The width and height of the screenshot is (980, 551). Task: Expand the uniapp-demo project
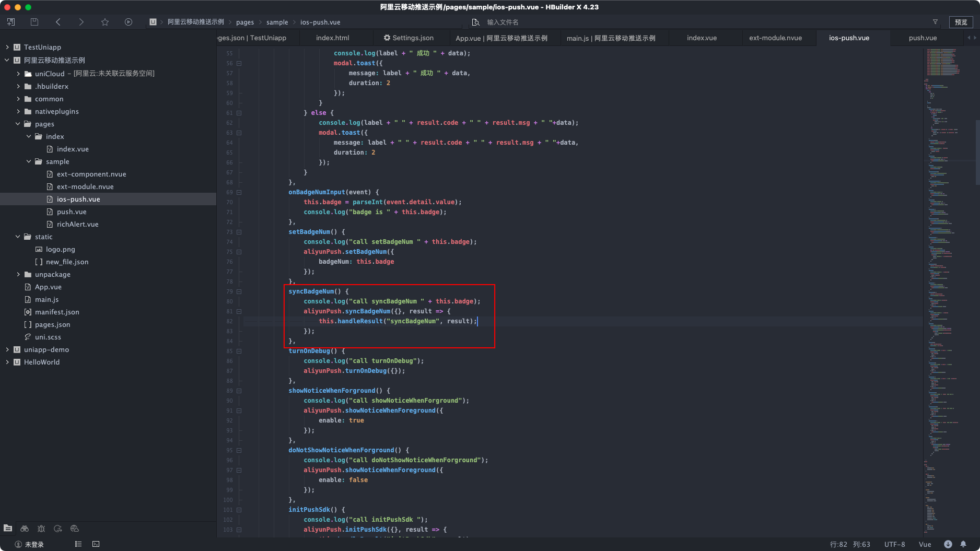click(7, 349)
